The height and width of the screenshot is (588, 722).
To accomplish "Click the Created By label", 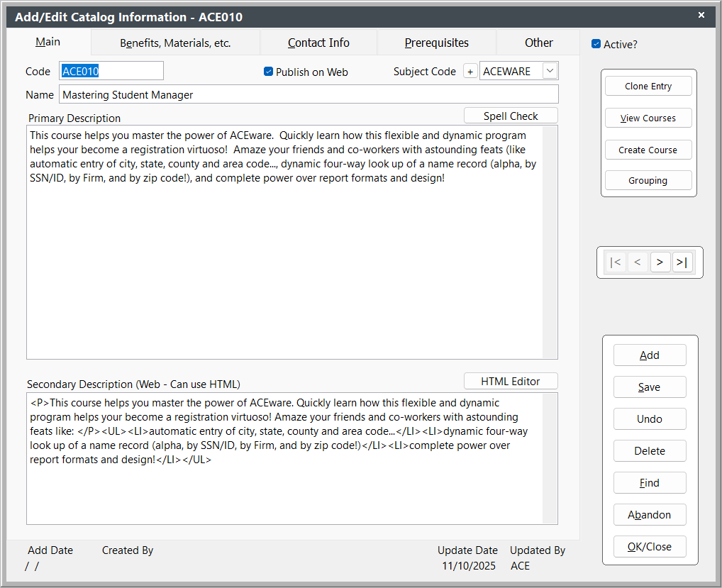I will [x=128, y=550].
